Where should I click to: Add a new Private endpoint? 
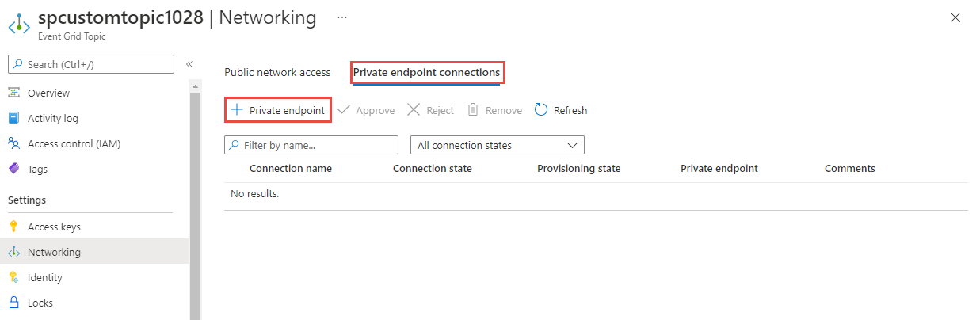point(278,110)
